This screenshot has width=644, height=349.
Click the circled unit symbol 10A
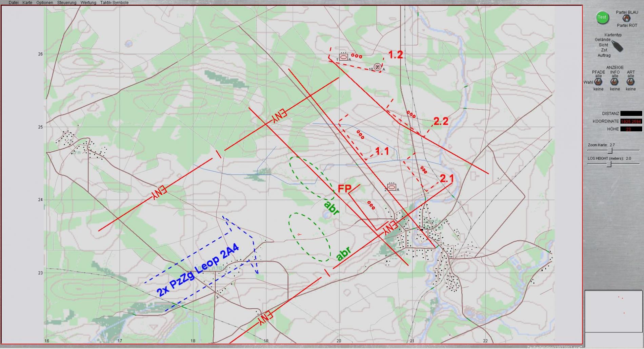tap(378, 67)
